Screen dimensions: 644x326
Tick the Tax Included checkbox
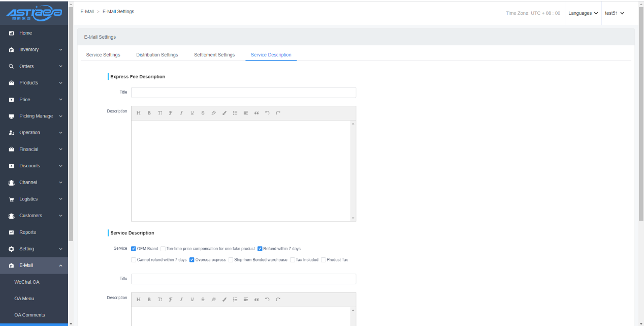pos(293,260)
